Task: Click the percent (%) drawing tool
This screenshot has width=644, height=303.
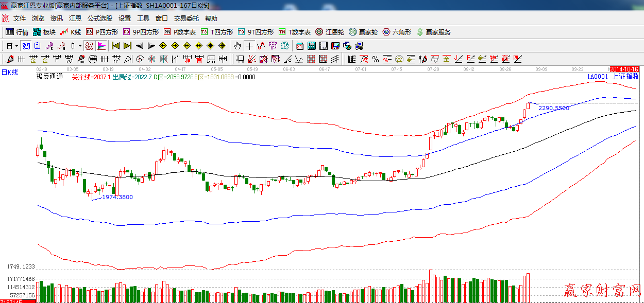Action: coord(376,59)
